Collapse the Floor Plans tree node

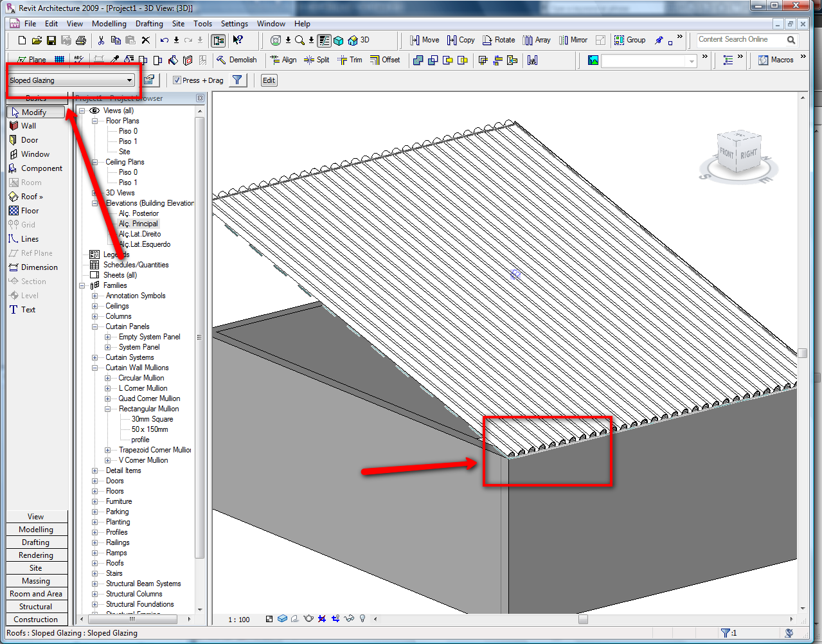coord(94,121)
